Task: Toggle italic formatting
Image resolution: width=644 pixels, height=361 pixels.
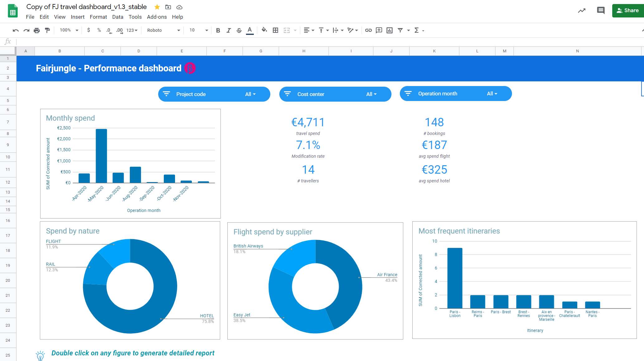Action: [x=229, y=30]
